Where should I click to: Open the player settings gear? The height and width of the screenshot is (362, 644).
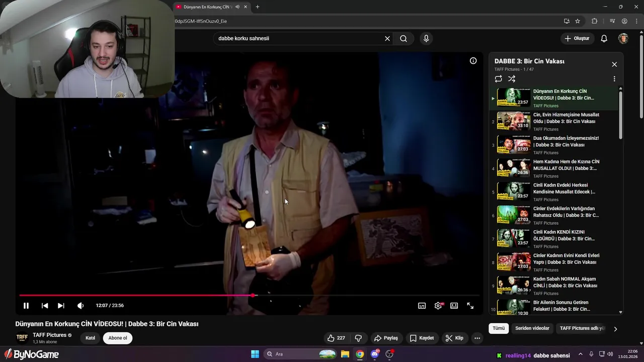[438, 305]
